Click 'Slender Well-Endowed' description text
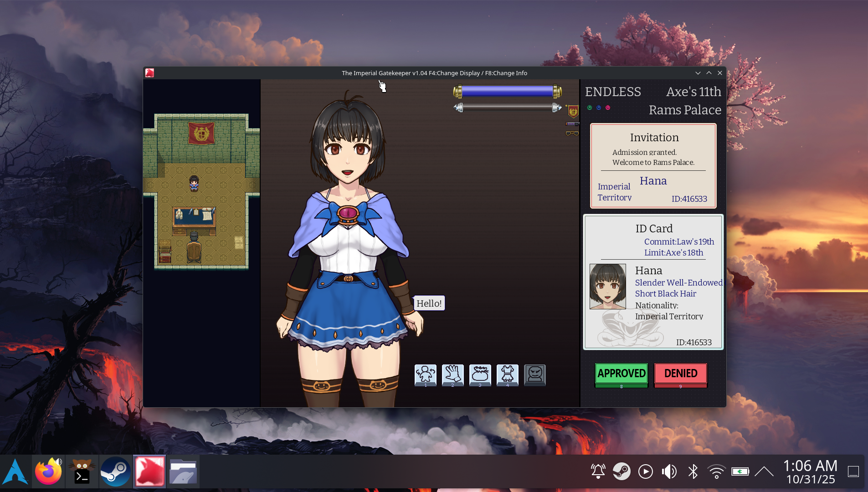Viewport: 868px width, 492px height. [x=679, y=283]
